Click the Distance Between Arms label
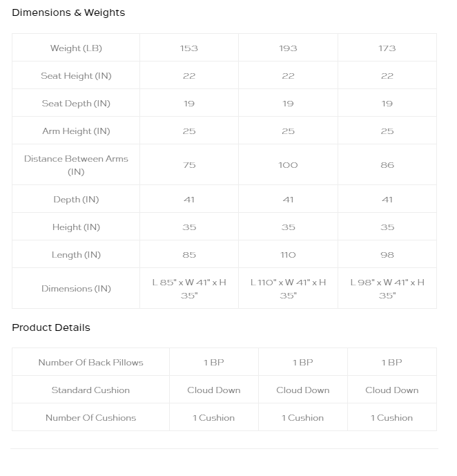Image resolution: width=457 pixels, height=476 pixels. pyautogui.click(x=76, y=165)
